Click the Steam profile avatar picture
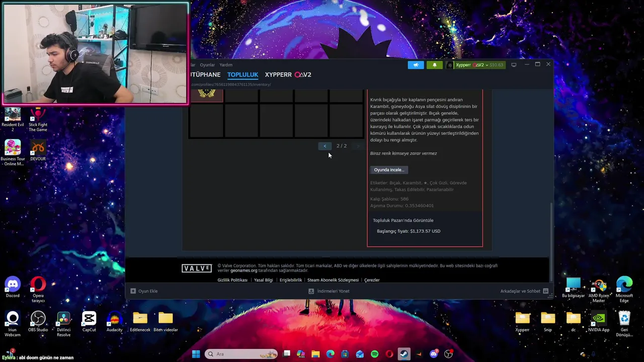The height and width of the screenshot is (362, 644). 450,65
